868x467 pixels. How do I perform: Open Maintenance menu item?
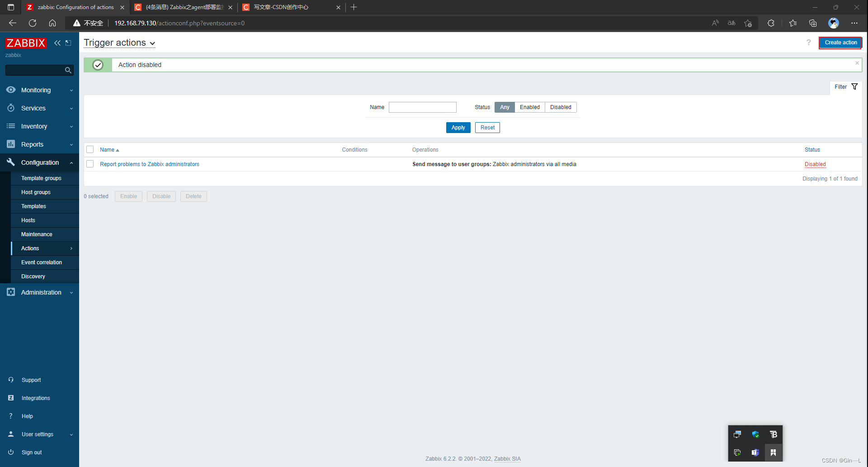pyautogui.click(x=37, y=234)
